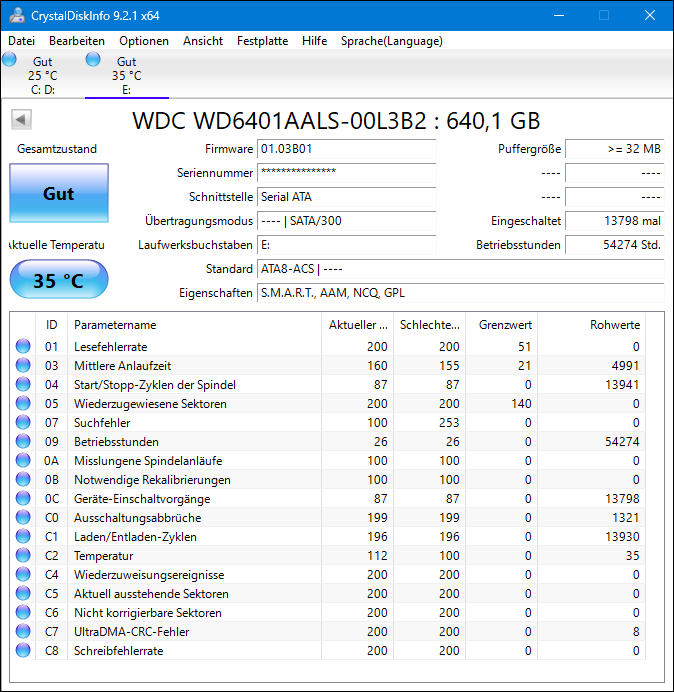Click status orb for Mittlere Anlaufzeit row
This screenshot has height=692, width=674.
pyautogui.click(x=23, y=365)
